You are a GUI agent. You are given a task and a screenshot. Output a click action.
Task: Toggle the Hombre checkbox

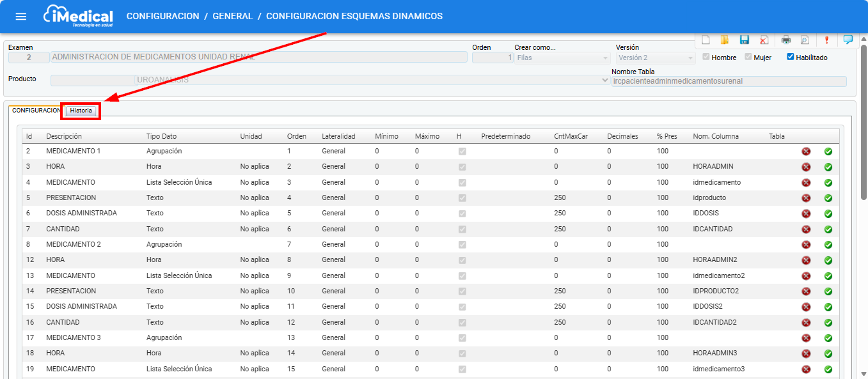tap(706, 57)
